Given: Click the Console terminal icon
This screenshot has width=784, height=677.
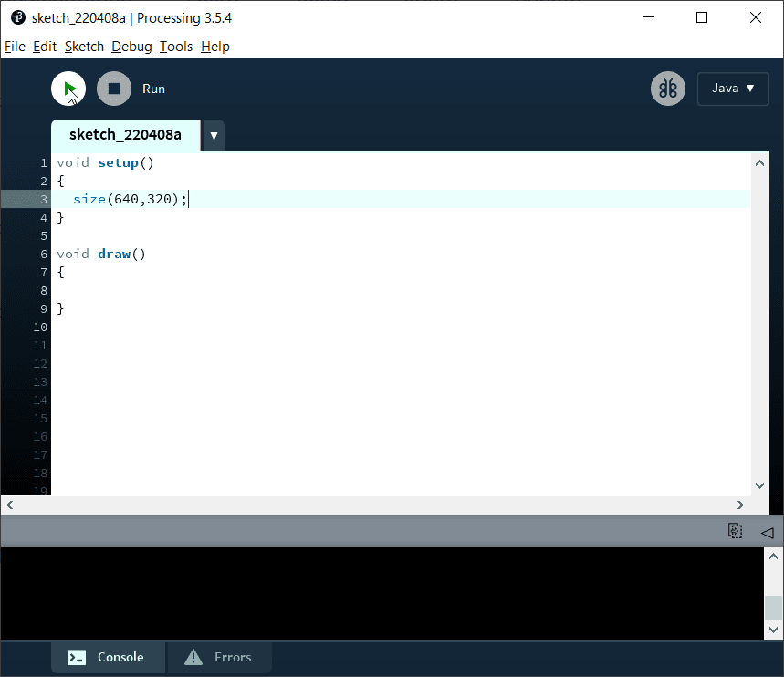Looking at the screenshot, I should [77, 658].
